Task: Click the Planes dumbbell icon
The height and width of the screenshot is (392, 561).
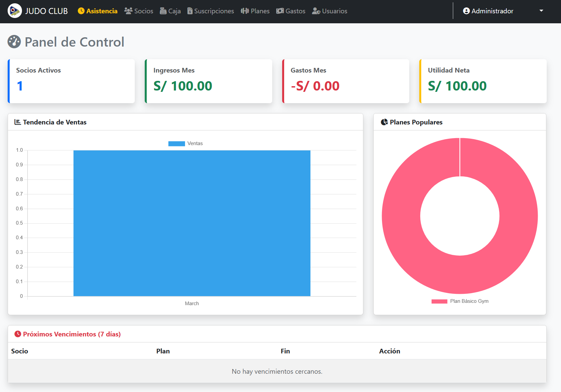Action: coord(245,11)
